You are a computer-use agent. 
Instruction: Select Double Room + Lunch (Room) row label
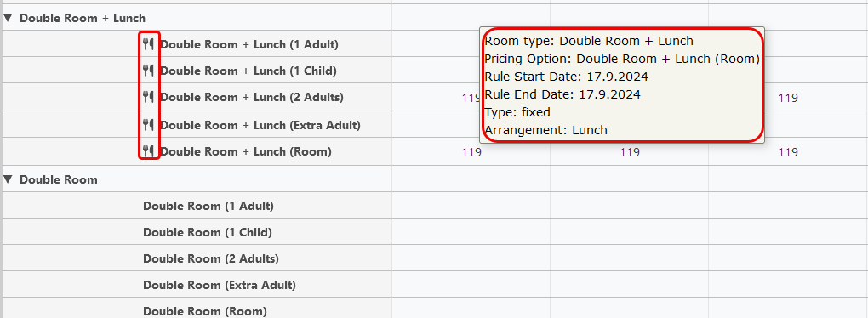coord(246,151)
